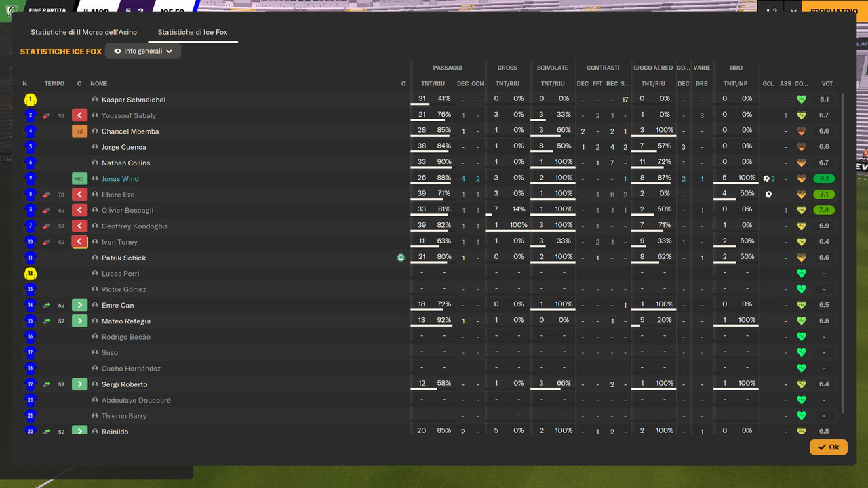The image size is (868, 488).
Task: Switch to Statistiche di Il Morso dell'Asino tab
Action: click(83, 32)
